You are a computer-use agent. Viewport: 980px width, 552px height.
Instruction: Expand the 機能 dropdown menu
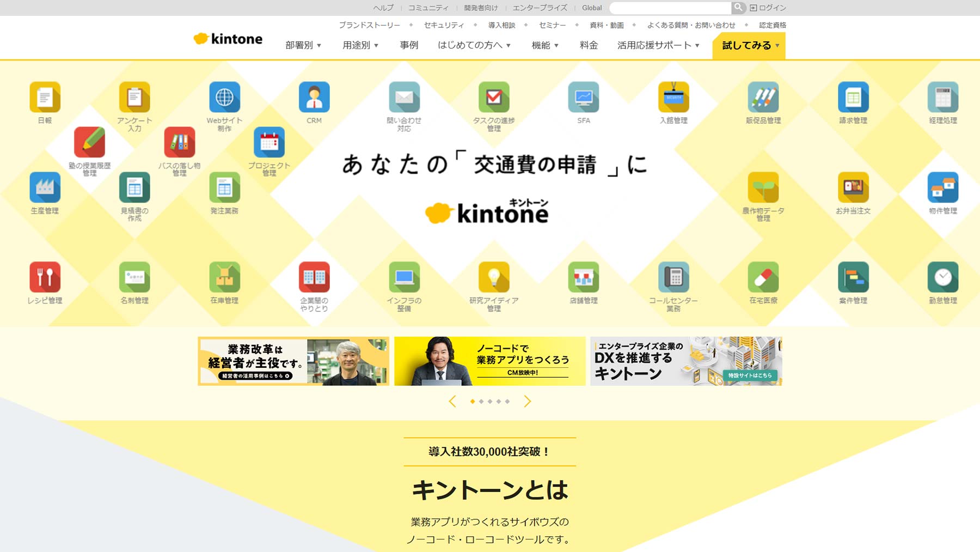click(x=545, y=45)
